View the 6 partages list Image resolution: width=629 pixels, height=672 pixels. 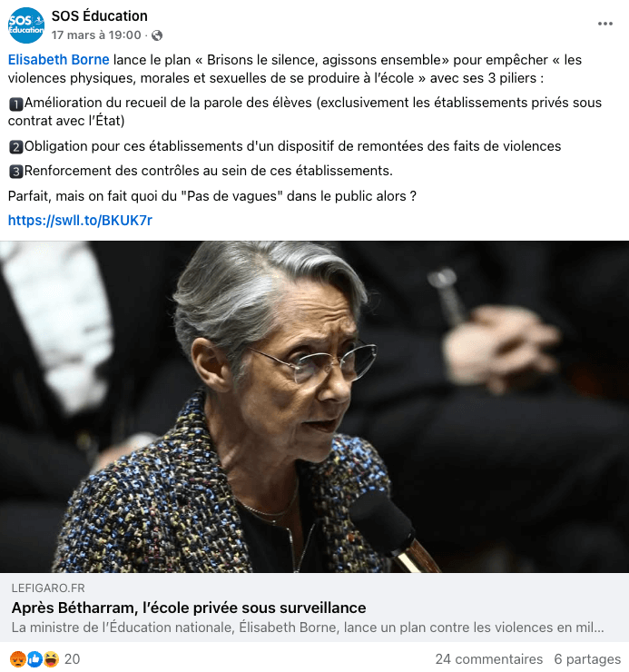pyautogui.click(x=587, y=659)
